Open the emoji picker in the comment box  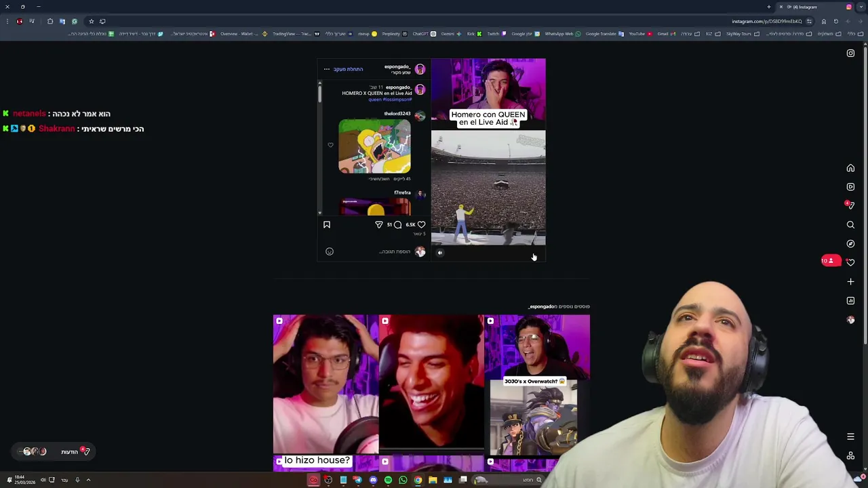[x=330, y=251]
